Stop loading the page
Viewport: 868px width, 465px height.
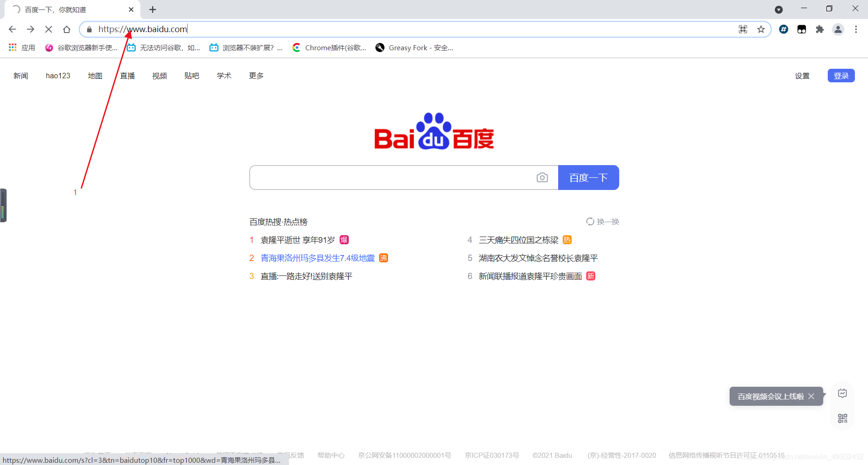click(48, 29)
